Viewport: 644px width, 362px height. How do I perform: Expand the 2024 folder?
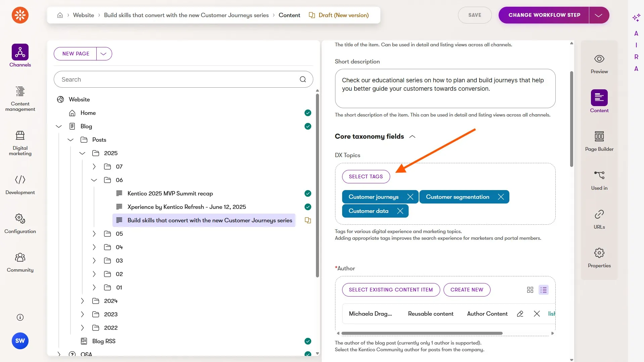click(82, 301)
